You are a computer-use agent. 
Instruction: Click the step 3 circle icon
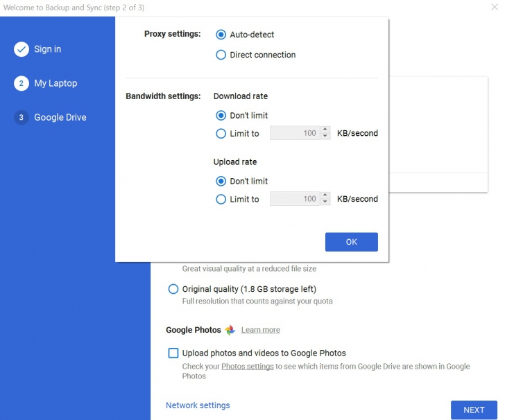click(22, 117)
